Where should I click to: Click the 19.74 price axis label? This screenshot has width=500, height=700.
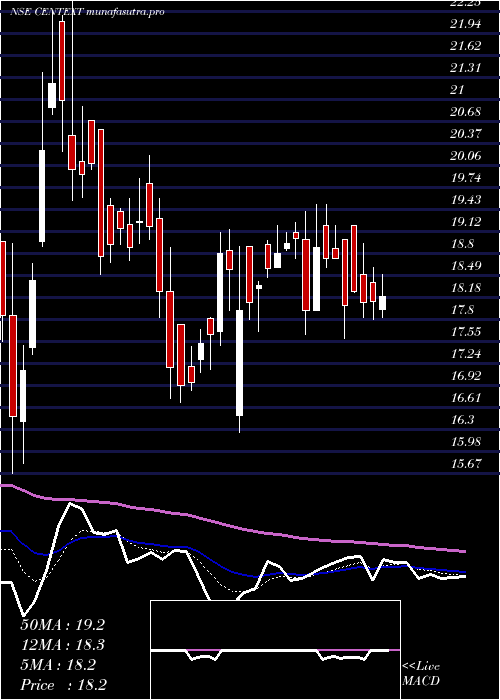(x=466, y=178)
